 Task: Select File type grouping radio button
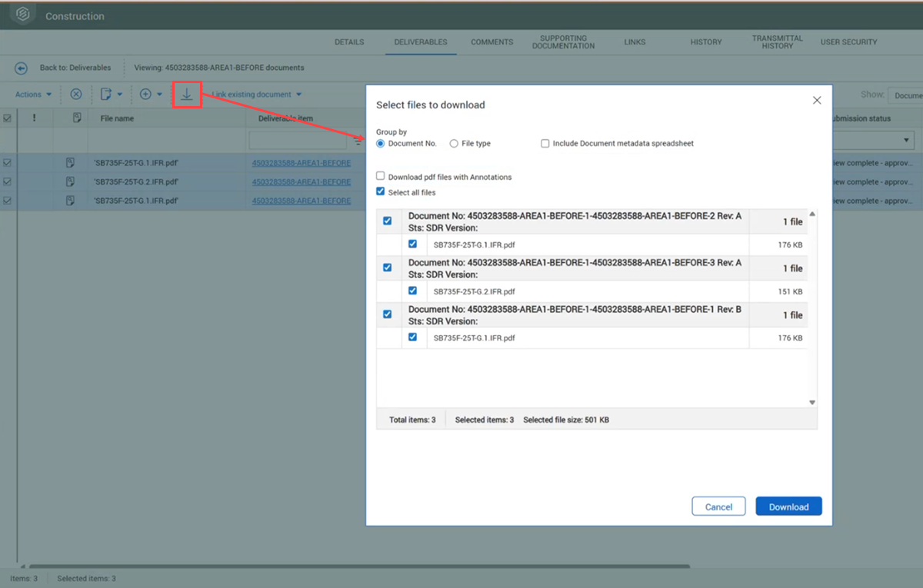pos(454,144)
